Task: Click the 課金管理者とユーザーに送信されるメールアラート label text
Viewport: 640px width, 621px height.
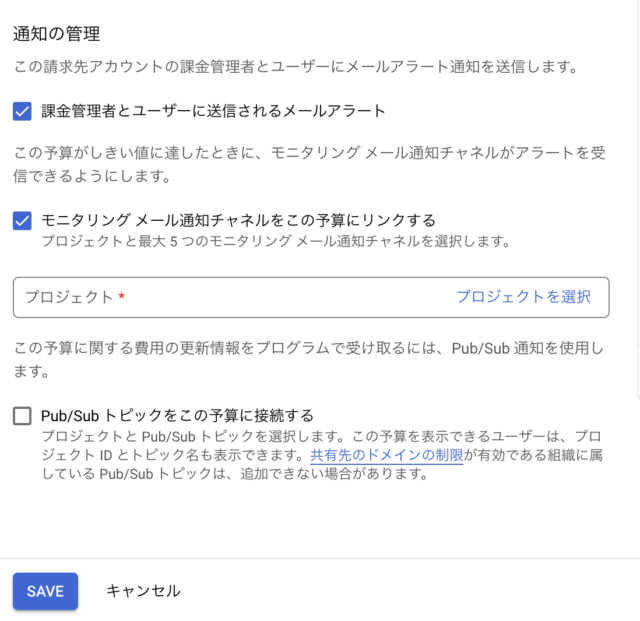Action: pyautogui.click(x=213, y=111)
